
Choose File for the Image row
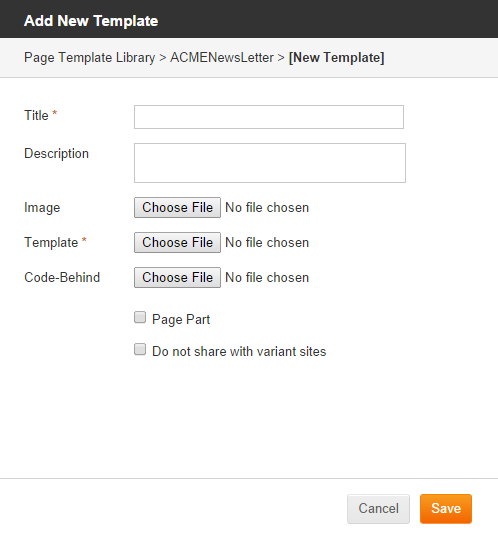pos(177,208)
